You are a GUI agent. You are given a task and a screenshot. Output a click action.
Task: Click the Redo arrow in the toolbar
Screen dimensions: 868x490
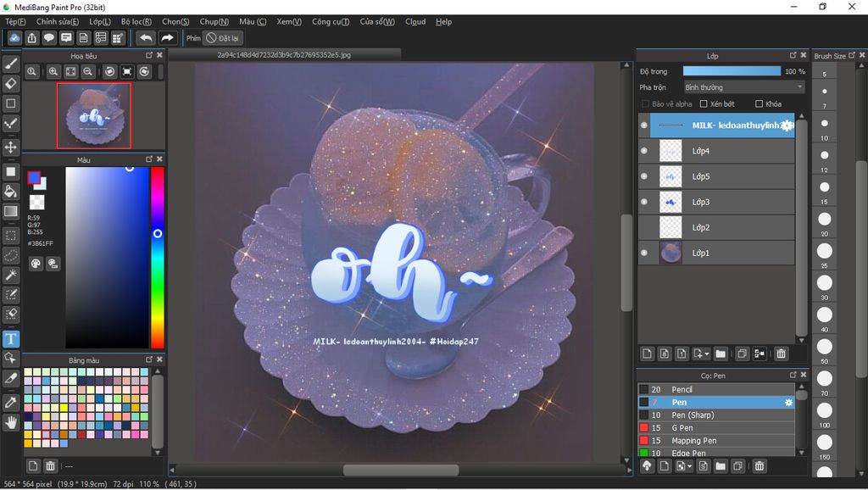click(x=167, y=37)
